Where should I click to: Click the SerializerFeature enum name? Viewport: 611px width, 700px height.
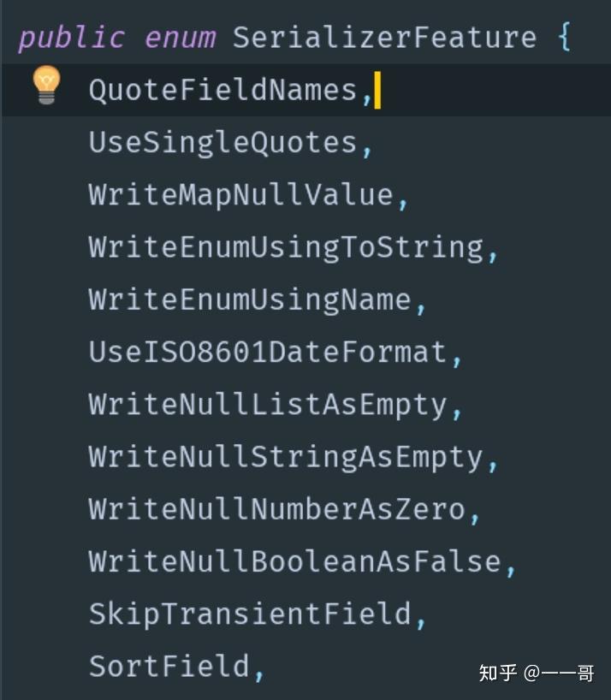(x=384, y=38)
